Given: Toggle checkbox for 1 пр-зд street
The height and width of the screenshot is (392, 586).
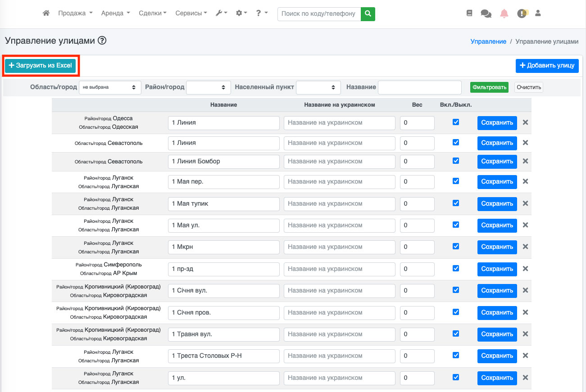Looking at the screenshot, I should [x=456, y=268].
